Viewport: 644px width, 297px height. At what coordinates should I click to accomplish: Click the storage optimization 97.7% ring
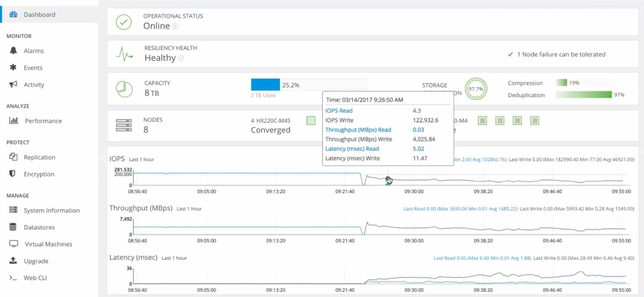[476, 89]
